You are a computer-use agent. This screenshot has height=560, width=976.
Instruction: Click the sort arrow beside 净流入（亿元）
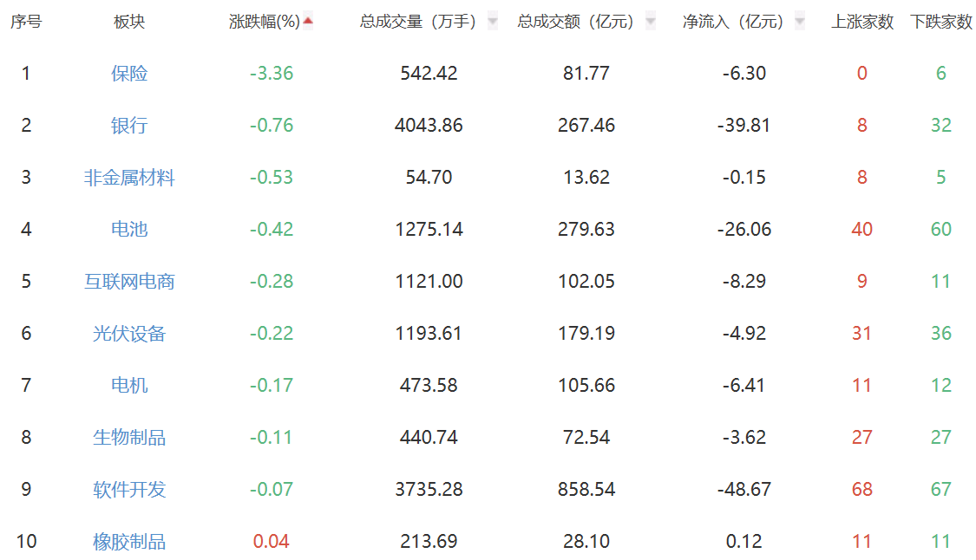point(799,22)
